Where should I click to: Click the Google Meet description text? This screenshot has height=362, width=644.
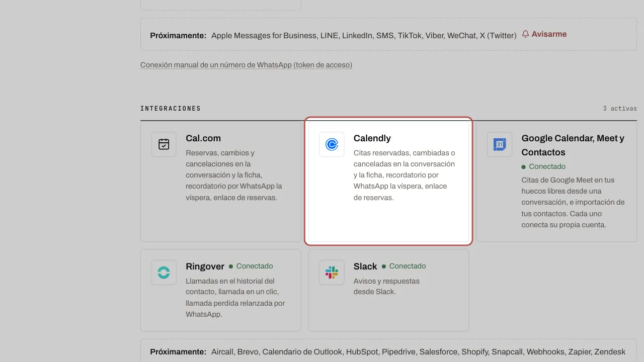[573, 202]
